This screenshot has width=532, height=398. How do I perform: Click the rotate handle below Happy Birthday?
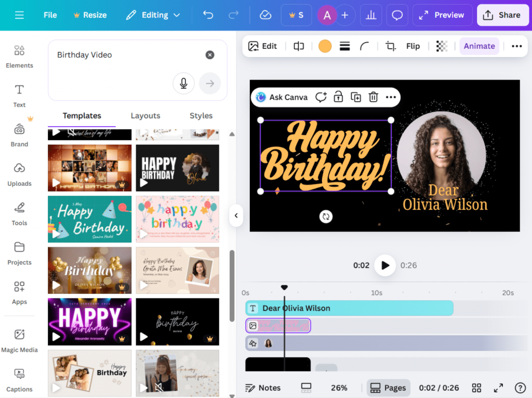[x=326, y=216]
